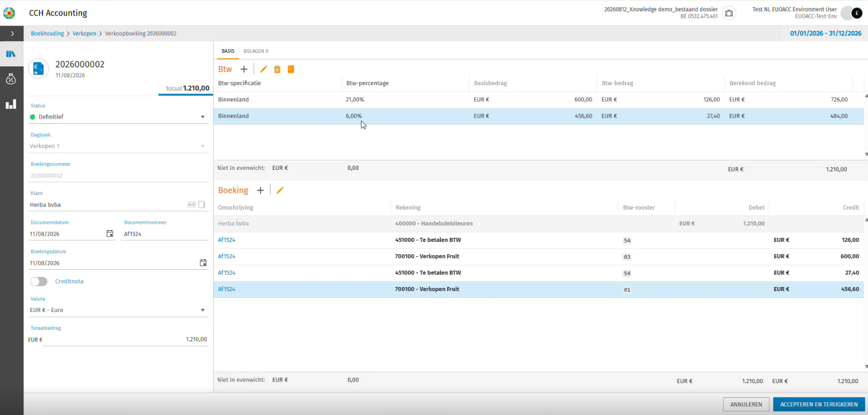Open the user avatar E menu

(857, 13)
